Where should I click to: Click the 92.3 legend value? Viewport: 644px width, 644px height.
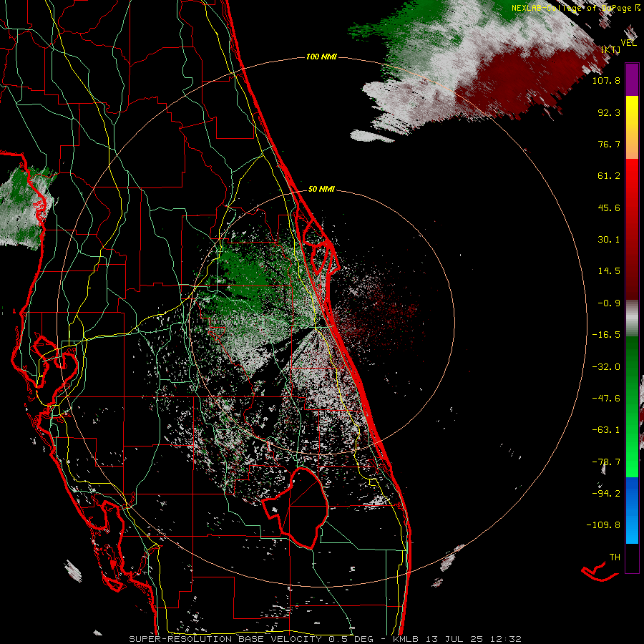click(x=609, y=112)
